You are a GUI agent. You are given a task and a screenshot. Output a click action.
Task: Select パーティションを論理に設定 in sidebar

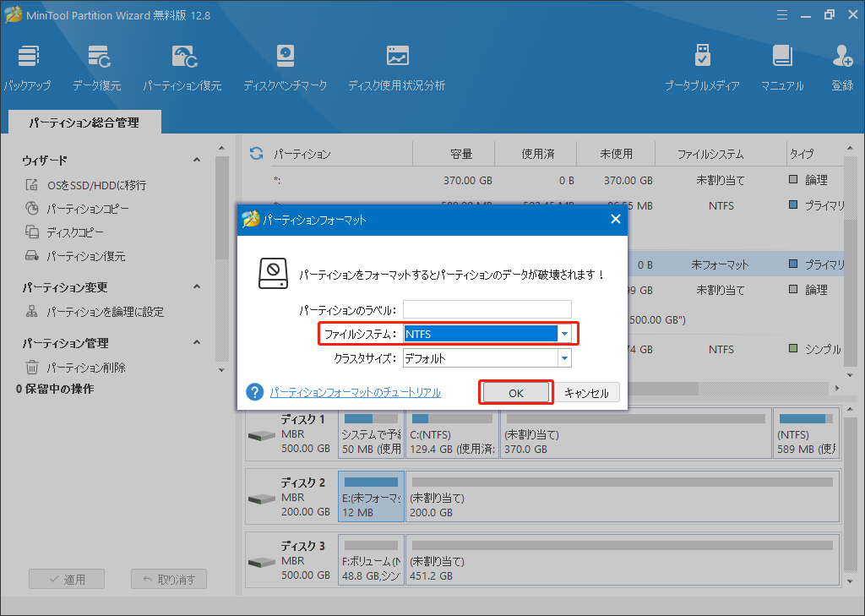(x=95, y=312)
